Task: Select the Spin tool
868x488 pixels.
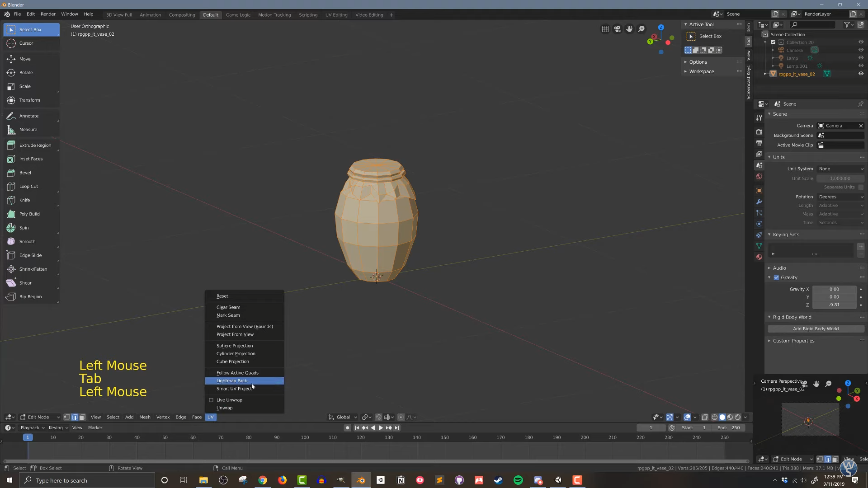Action: 24,228
